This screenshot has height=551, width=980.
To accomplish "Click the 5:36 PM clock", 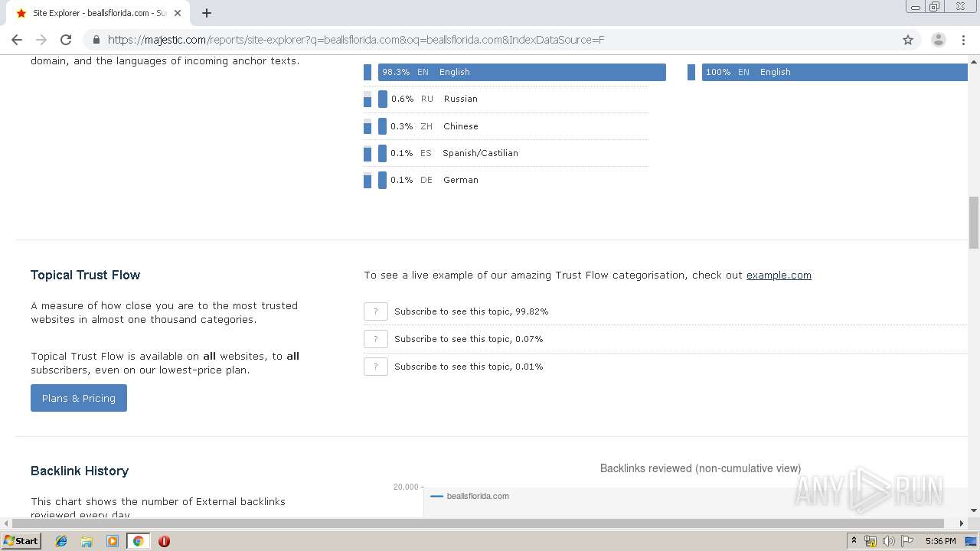I will coord(940,541).
